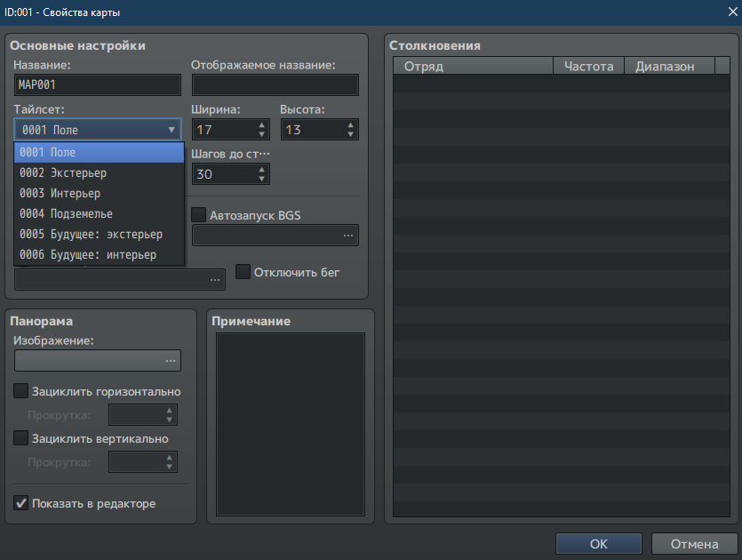
Task: Increase Ширина with the up arrow
Action: (x=261, y=125)
